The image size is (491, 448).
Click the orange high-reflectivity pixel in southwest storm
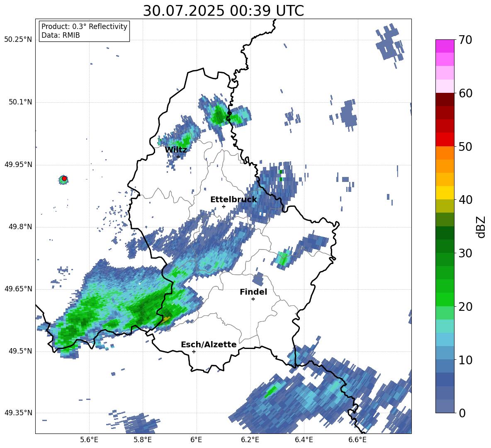coord(166,319)
